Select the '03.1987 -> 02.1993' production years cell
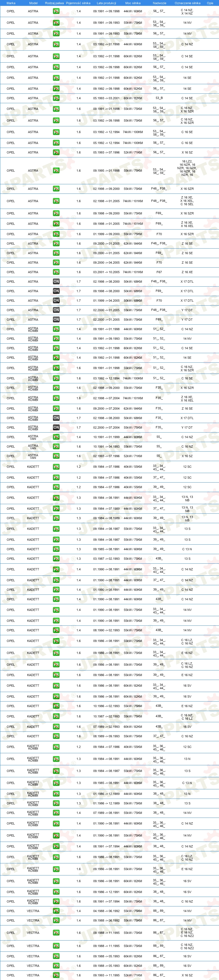Viewport: 219px width, 980px height. click(x=106, y=558)
